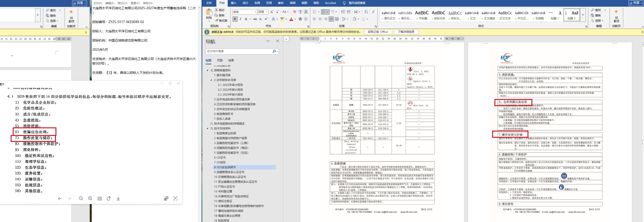This screenshot has width=644, height=222.
Task: Apply character shading with the gray A icon
Action: coord(300,19)
